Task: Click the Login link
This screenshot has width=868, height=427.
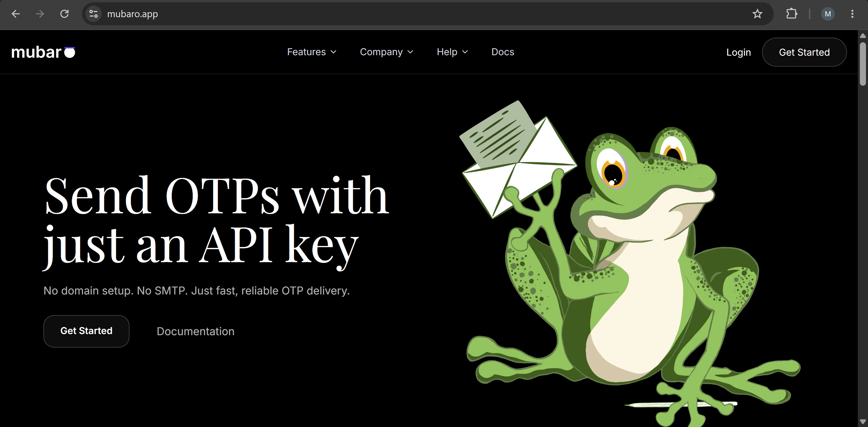Action: click(738, 52)
